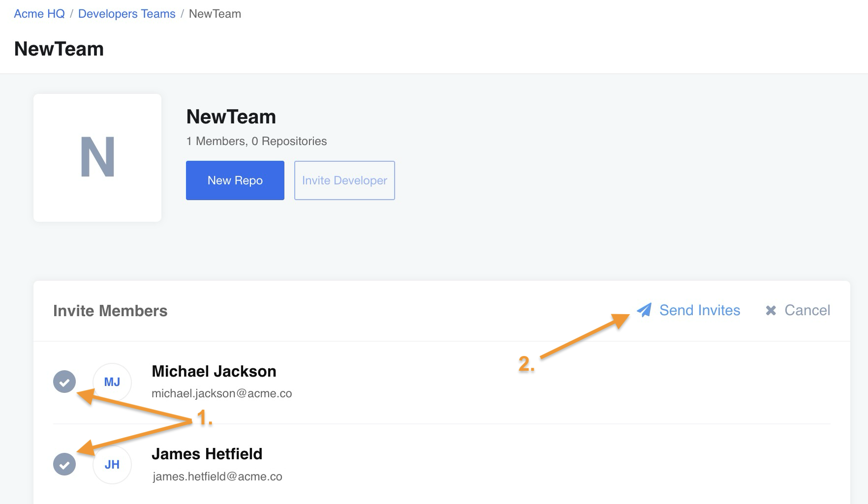Click james.hetfield@acme.co email address

click(217, 476)
